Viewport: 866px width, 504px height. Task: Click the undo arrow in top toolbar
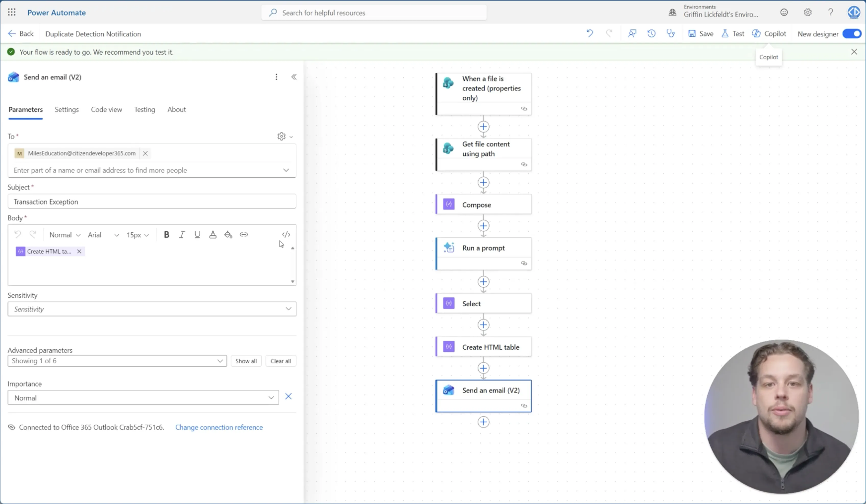pos(590,33)
